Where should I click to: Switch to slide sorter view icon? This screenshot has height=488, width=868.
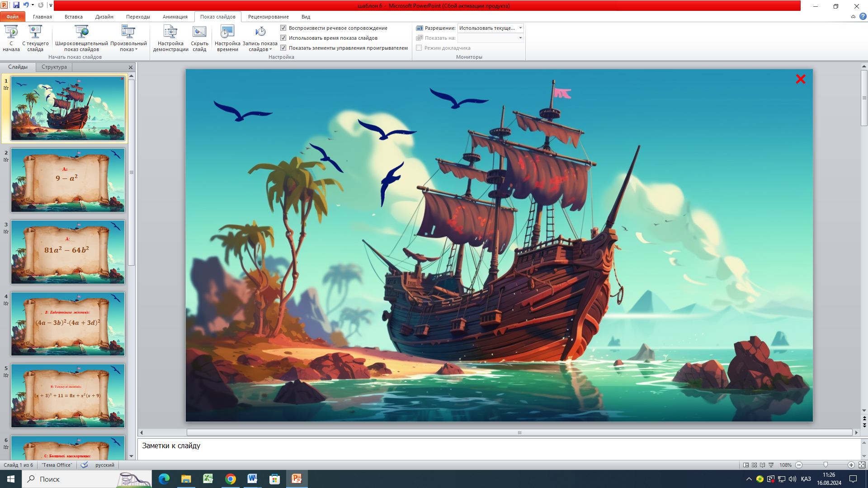754,465
